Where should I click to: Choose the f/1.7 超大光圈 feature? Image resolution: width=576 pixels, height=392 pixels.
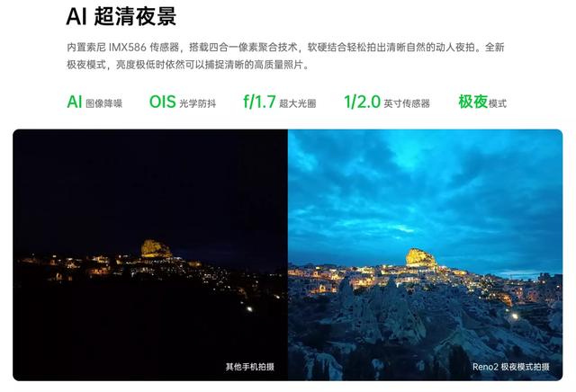tap(280, 102)
